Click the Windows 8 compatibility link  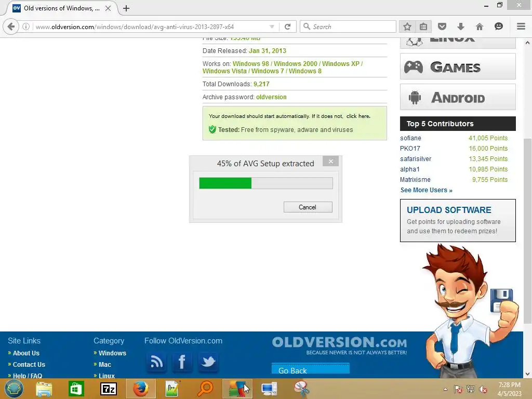305,71
